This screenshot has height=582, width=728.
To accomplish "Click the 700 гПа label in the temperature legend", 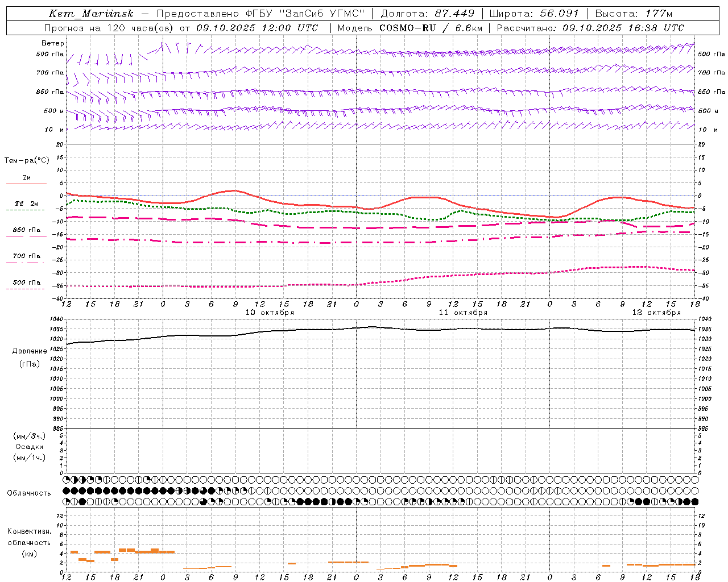I will (x=27, y=256).
